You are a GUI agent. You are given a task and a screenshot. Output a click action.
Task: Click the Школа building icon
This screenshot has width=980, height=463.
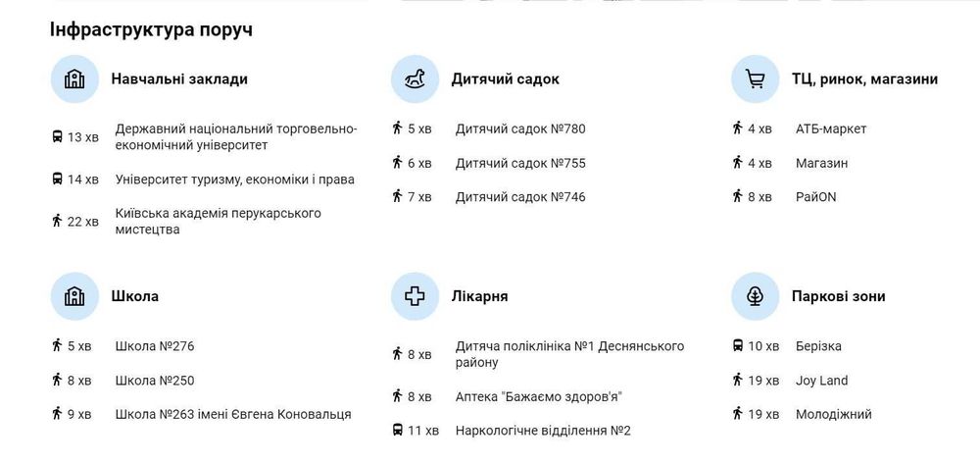tap(74, 296)
